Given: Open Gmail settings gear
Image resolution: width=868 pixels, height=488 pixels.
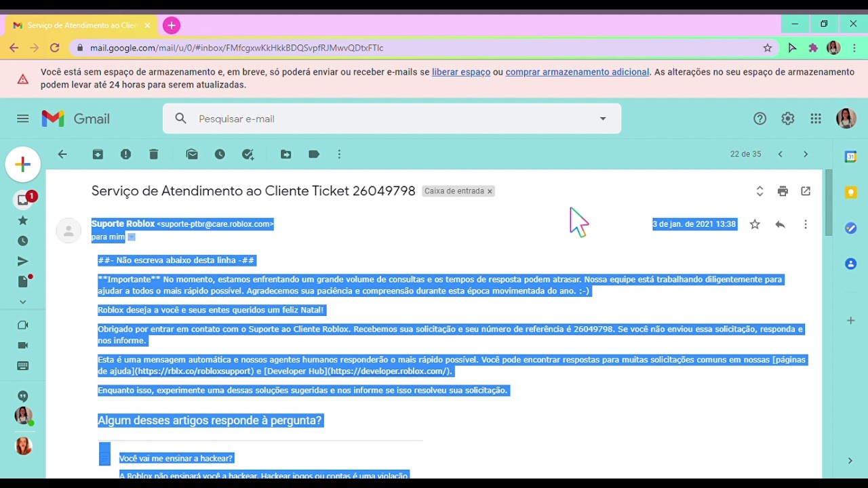Looking at the screenshot, I should click(x=787, y=119).
